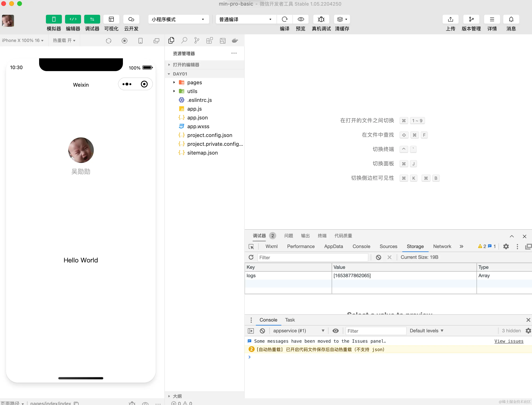Click element inspector arrow in devtools

tap(251, 247)
